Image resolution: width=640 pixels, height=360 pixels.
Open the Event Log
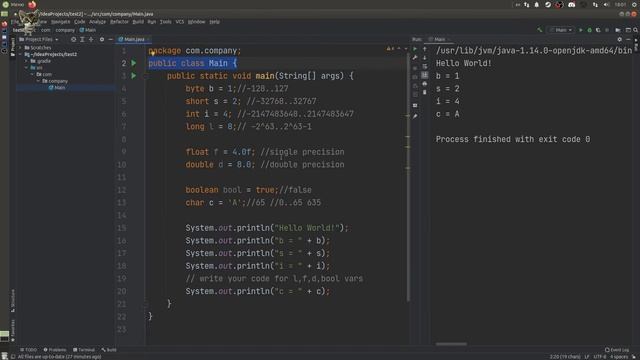point(617,350)
